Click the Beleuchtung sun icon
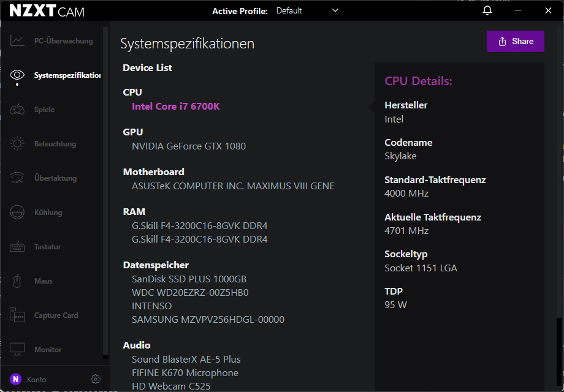Screen dimensions: 564x392 [x=17, y=144]
